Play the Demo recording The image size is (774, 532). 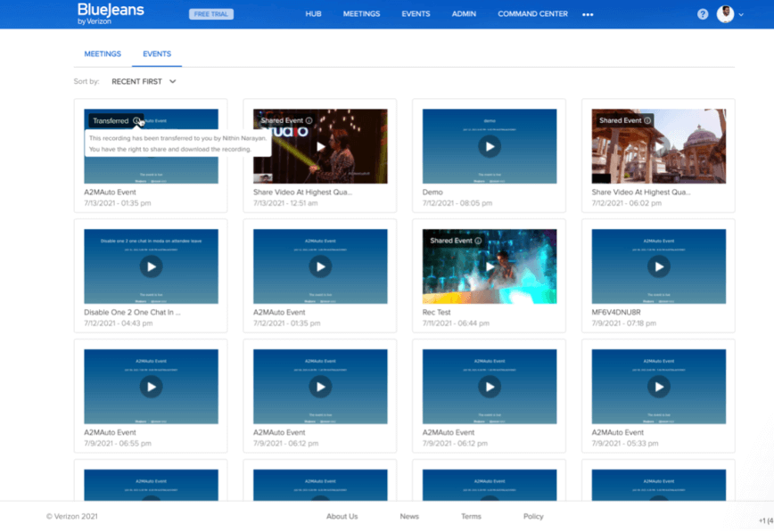(x=490, y=146)
